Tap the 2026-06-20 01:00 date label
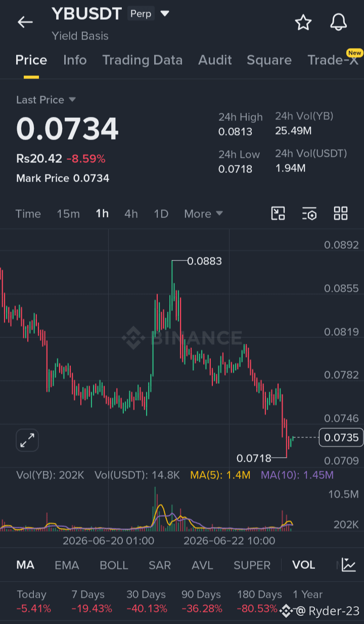The height and width of the screenshot is (624, 364). pos(108,541)
